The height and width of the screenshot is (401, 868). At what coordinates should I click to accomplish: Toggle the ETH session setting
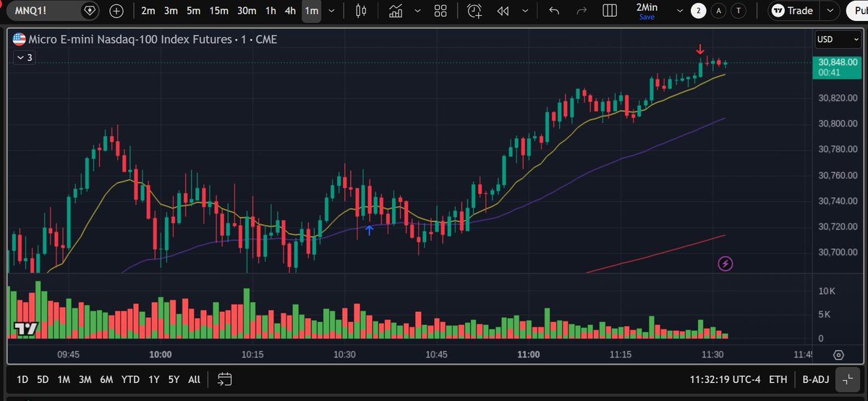point(778,379)
